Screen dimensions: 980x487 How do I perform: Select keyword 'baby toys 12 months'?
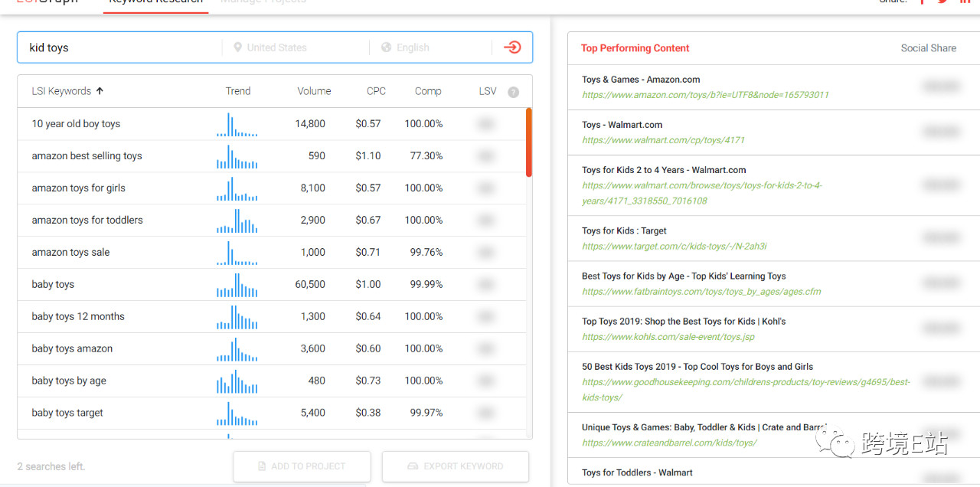click(78, 317)
